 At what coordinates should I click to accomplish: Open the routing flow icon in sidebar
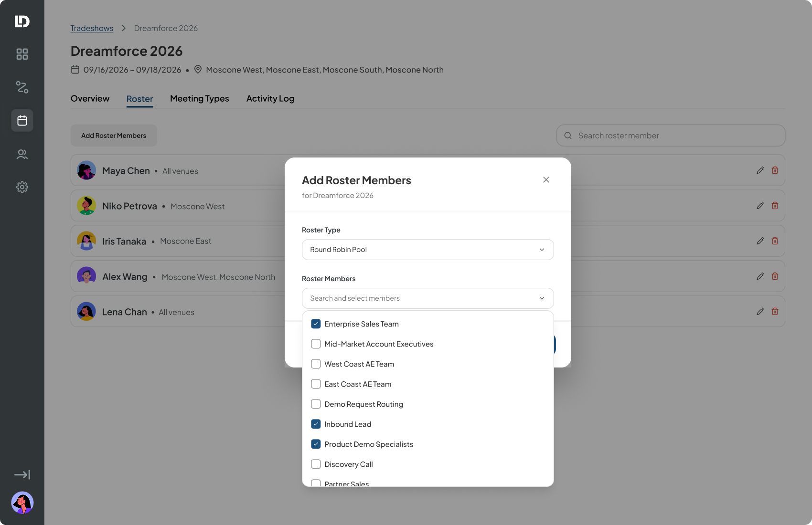click(x=22, y=87)
